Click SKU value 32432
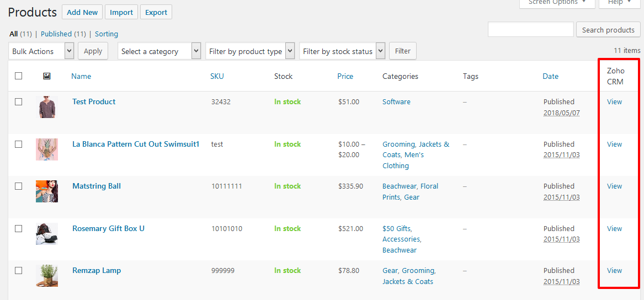Screen dimensions: 644x300 (x=221, y=101)
